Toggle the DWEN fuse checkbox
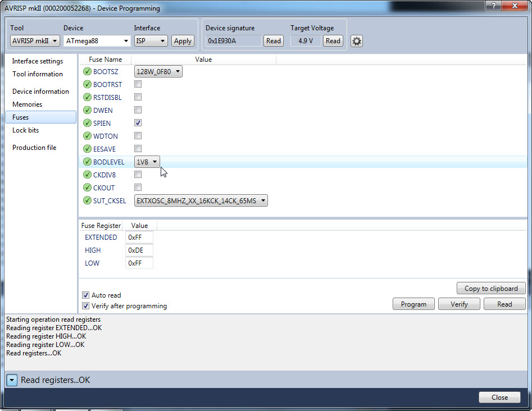Screen dimensions: 532x411 pos(138,110)
